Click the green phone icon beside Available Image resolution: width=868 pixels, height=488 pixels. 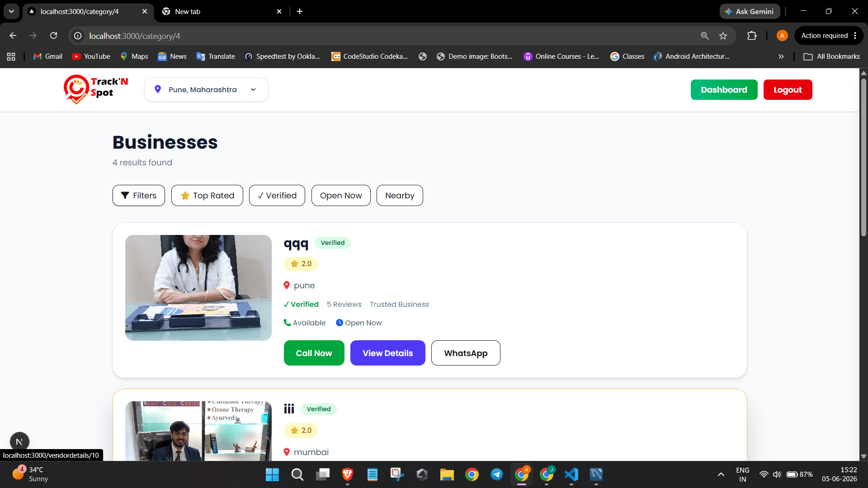287,323
